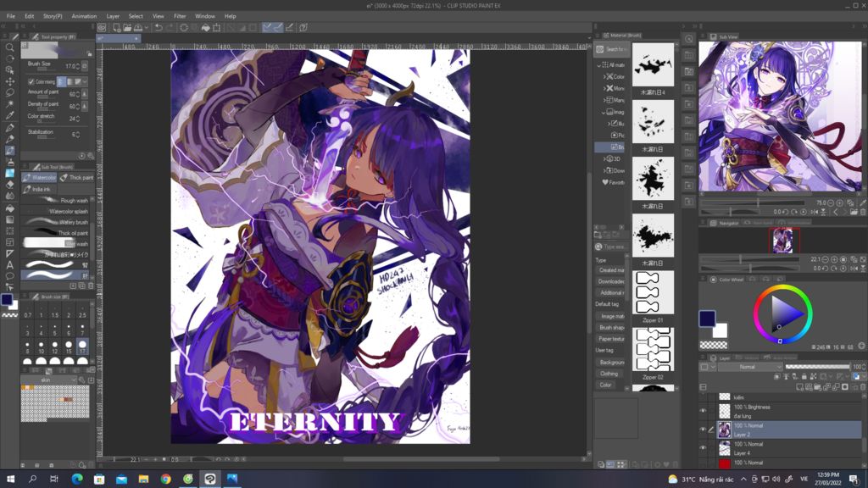This screenshot has width=868, height=488.
Task: Open the layer blending mode Normal dropdown
Action: tap(750, 367)
